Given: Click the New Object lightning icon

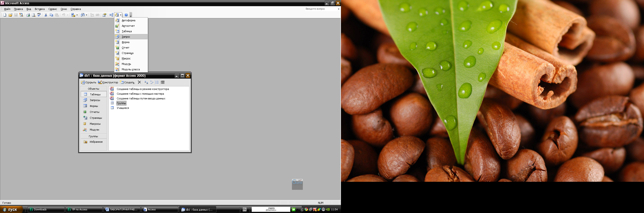Looking at the screenshot, I should pyautogui.click(x=117, y=15).
